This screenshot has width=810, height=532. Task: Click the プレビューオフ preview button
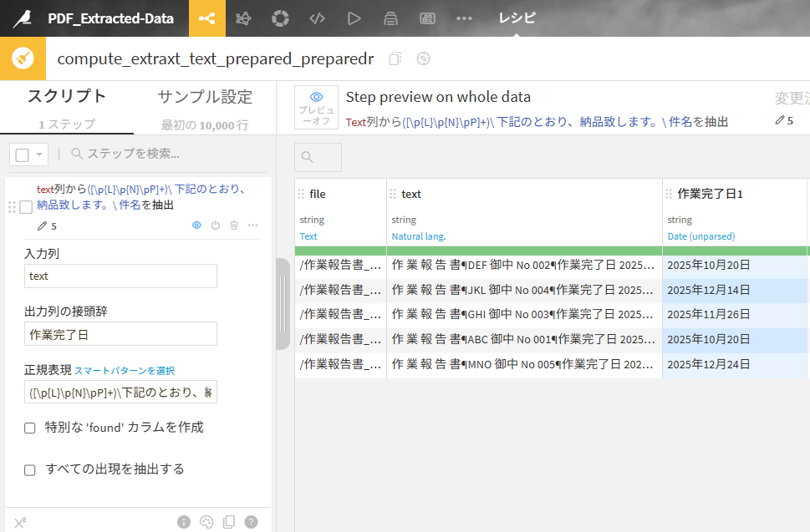click(x=316, y=107)
